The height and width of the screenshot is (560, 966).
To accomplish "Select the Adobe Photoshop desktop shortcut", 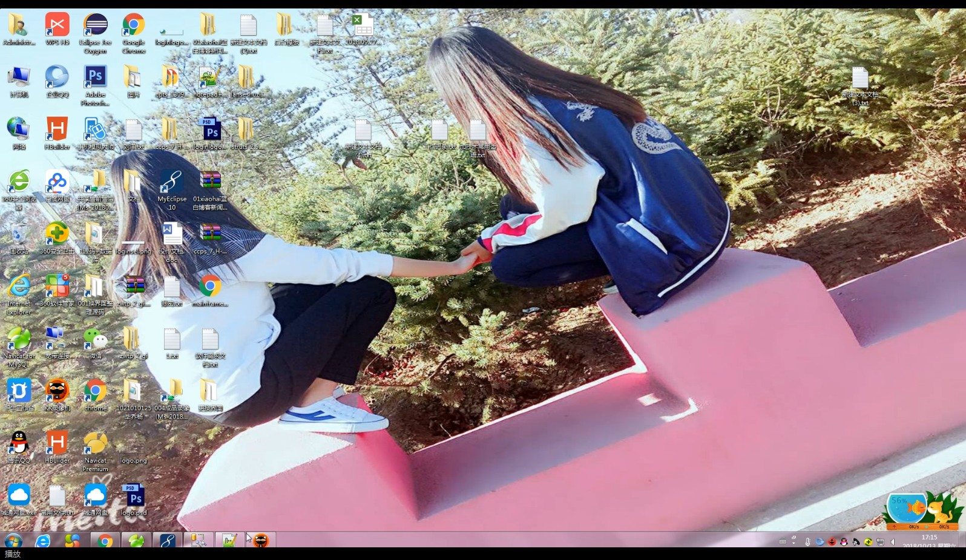I will tap(96, 86).
